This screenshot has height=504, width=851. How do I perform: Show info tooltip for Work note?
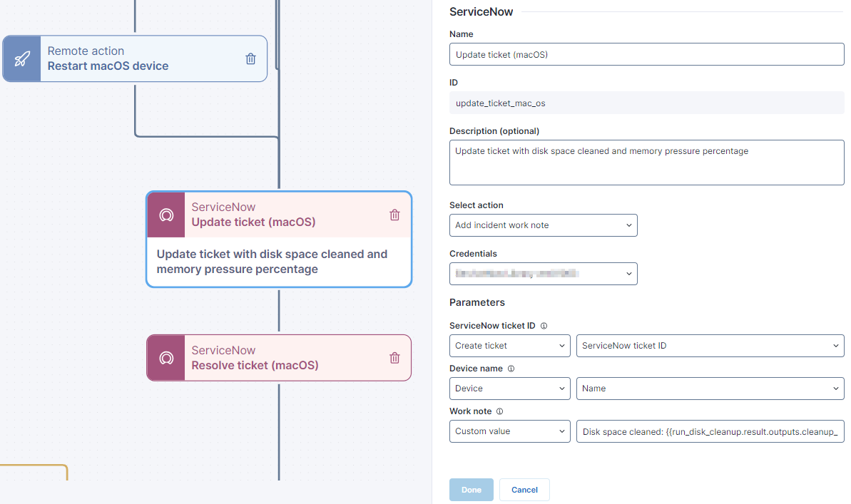(499, 411)
